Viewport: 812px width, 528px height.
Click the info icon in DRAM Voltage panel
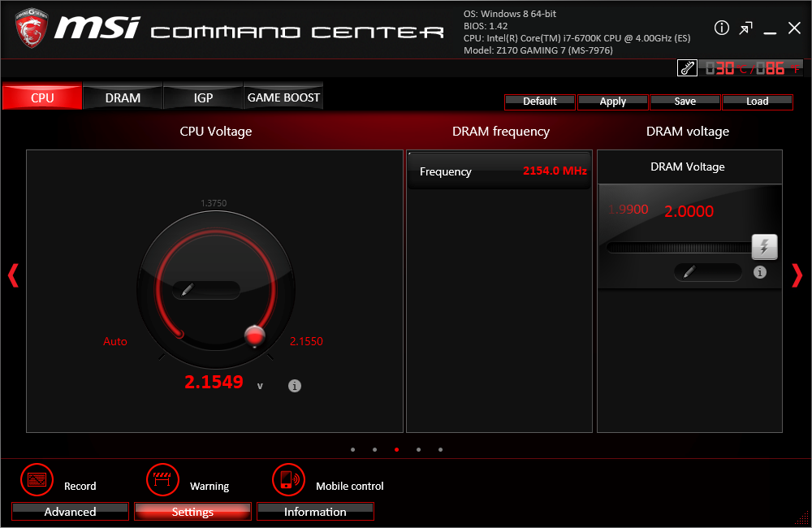click(760, 272)
